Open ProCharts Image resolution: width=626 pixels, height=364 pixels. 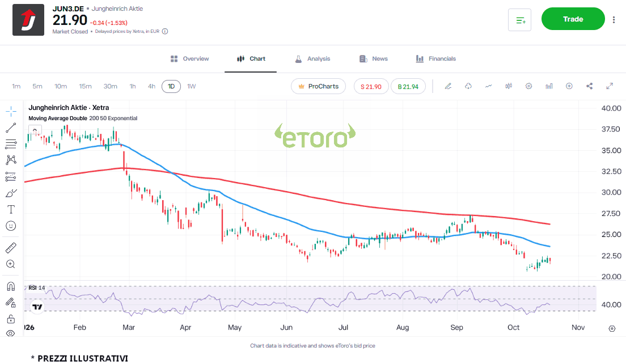pyautogui.click(x=318, y=86)
